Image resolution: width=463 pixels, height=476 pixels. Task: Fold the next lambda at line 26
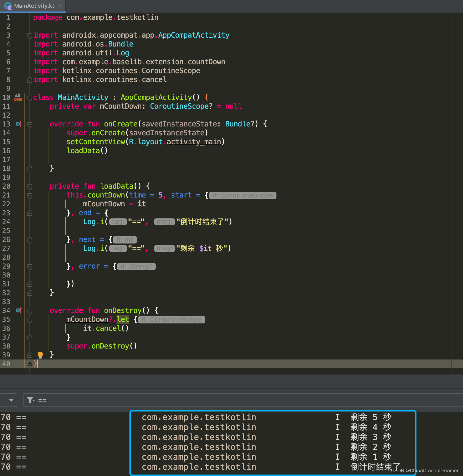coord(30,240)
